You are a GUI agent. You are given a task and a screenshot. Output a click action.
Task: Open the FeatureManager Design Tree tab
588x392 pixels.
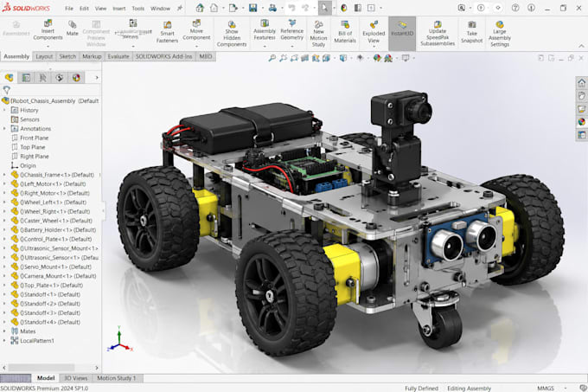(x=9, y=78)
